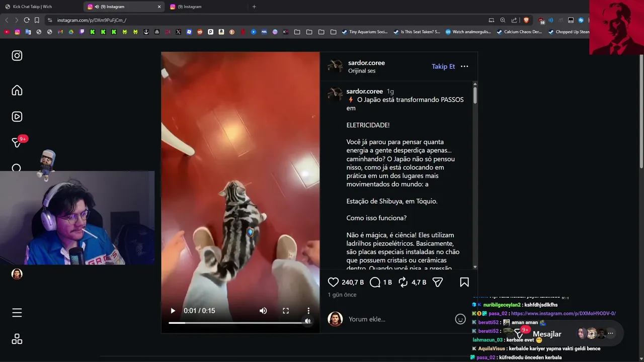The image size is (644, 362).
Task: Close the active '(9) Instagram' tab
Action: click(x=159, y=7)
